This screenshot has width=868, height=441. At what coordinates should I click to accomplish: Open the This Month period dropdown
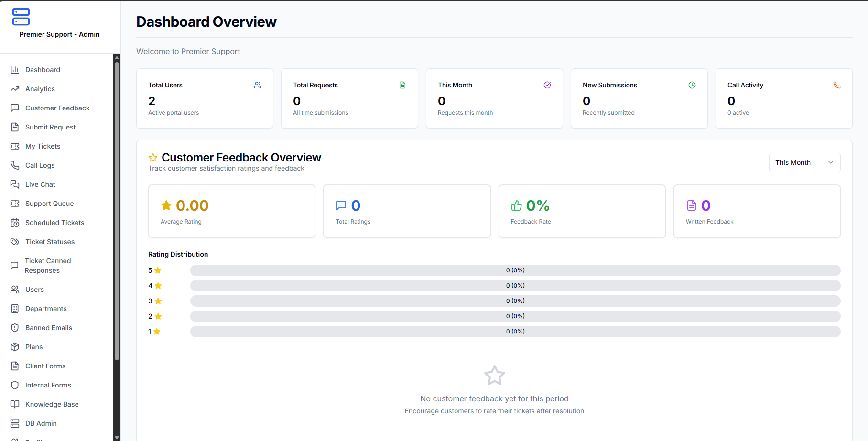pos(804,162)
